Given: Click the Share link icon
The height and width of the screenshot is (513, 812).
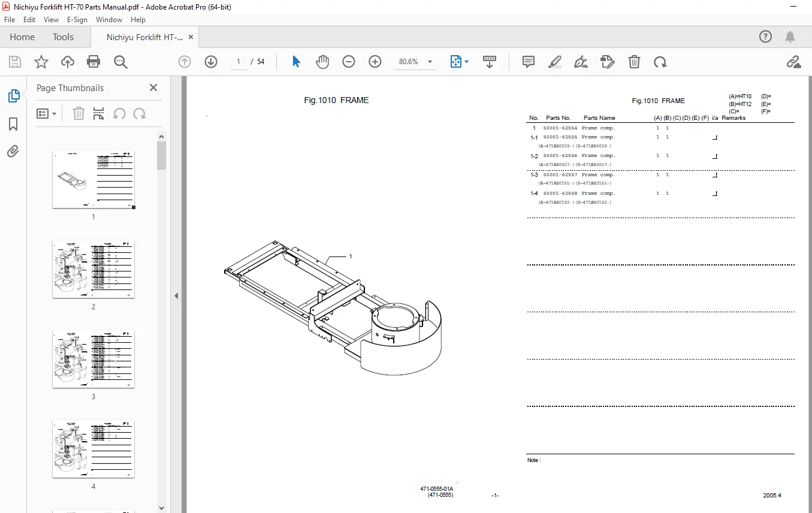Looking at the screenshot, I should 794,62.
